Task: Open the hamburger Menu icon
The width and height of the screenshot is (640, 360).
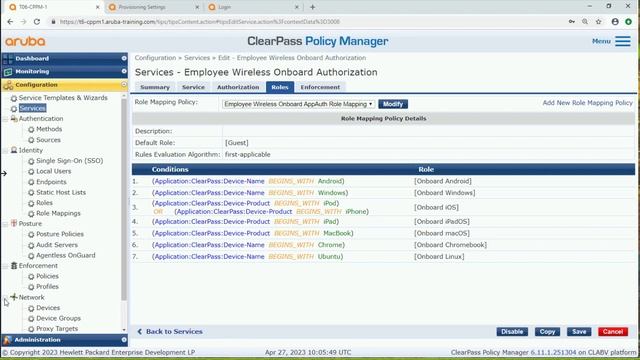Action: pos(623,41)
